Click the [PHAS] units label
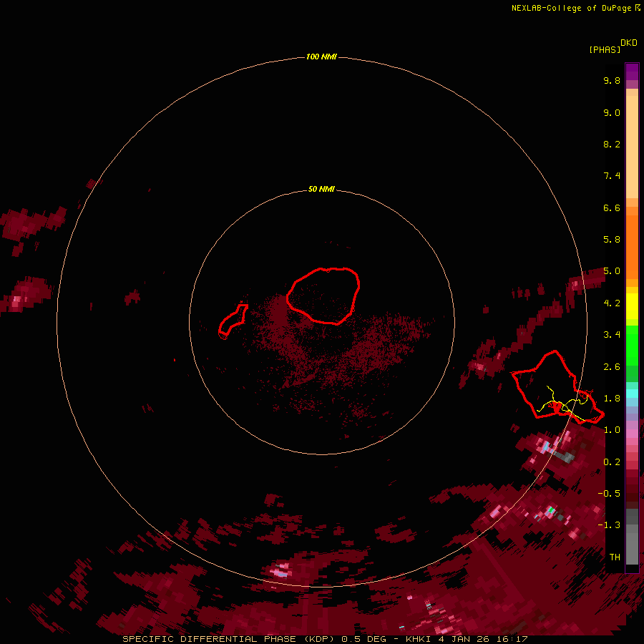The image size is (644, 644). click(605, 50)
